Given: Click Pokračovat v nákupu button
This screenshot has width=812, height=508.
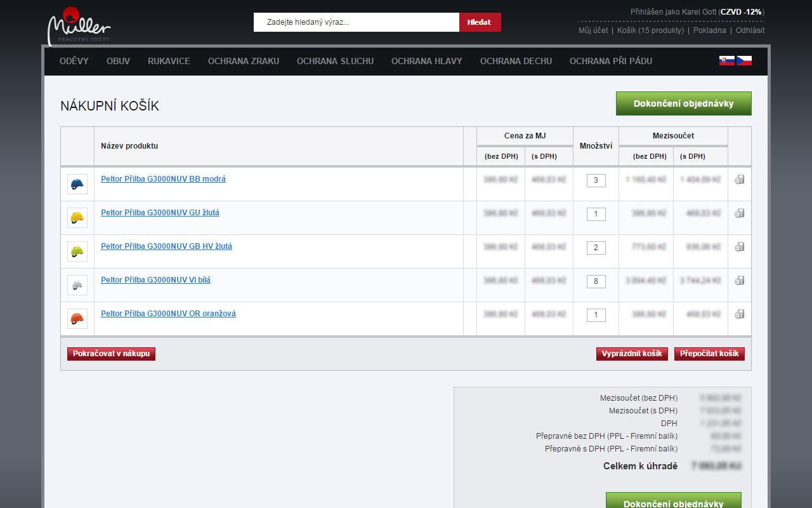Looking at the screenshot, I should pyautogui.click(x=111, y=354).
